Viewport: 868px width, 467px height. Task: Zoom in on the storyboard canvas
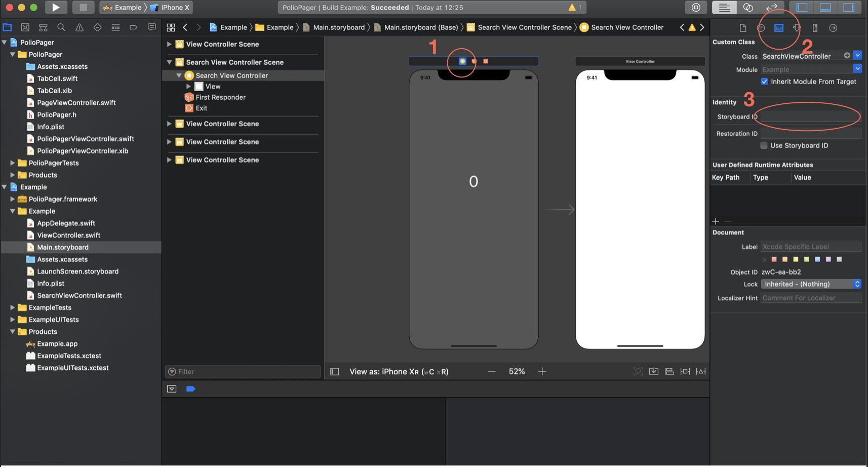542,371
